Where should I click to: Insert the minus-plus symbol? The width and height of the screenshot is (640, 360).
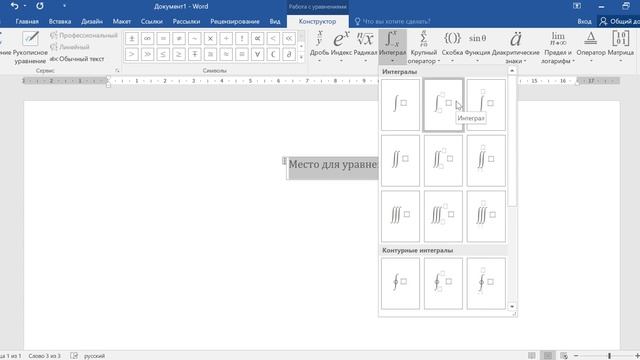point(194,54)
